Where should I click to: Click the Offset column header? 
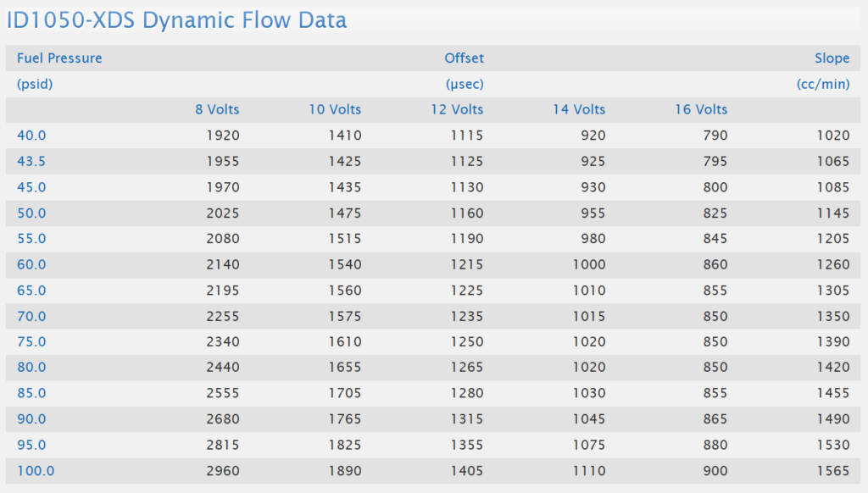(x=464, y=58)
